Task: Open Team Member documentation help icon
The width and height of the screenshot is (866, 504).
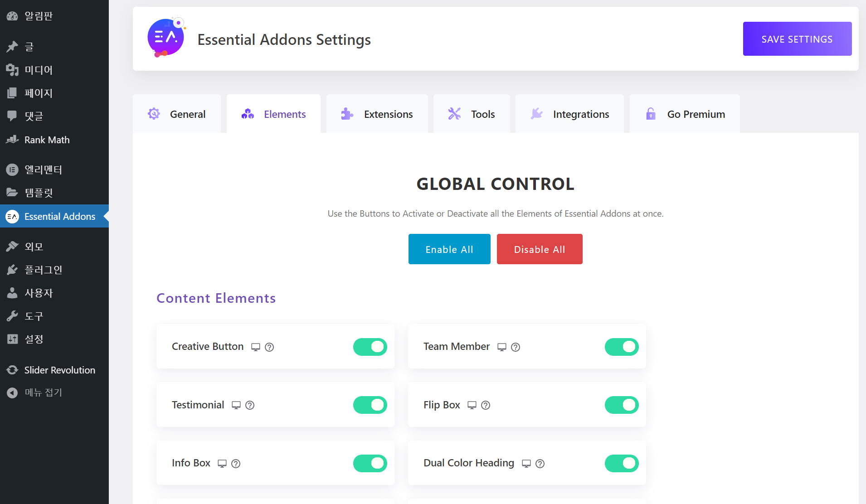Action: tap(516, 347)
